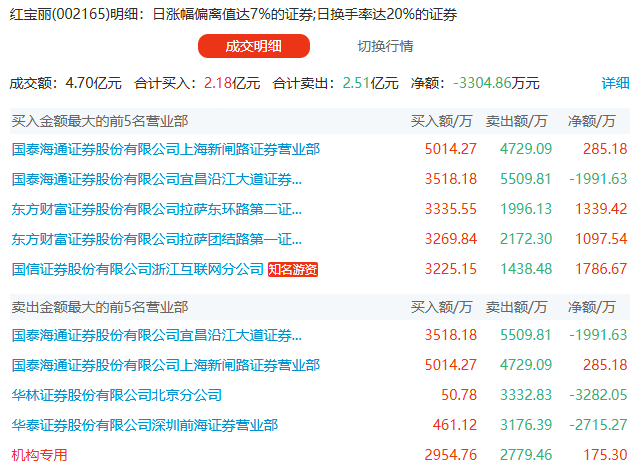Click the 1097.54 net amount cell
Image resolution: width=642 pixels, height=476 pixels.
tap(601, 239)
